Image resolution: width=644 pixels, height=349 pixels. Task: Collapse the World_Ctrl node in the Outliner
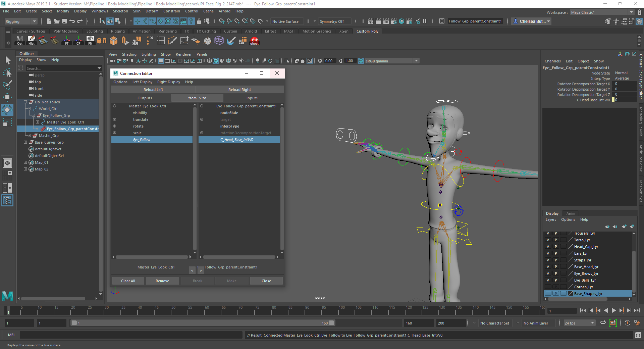[x=30, y=109]
